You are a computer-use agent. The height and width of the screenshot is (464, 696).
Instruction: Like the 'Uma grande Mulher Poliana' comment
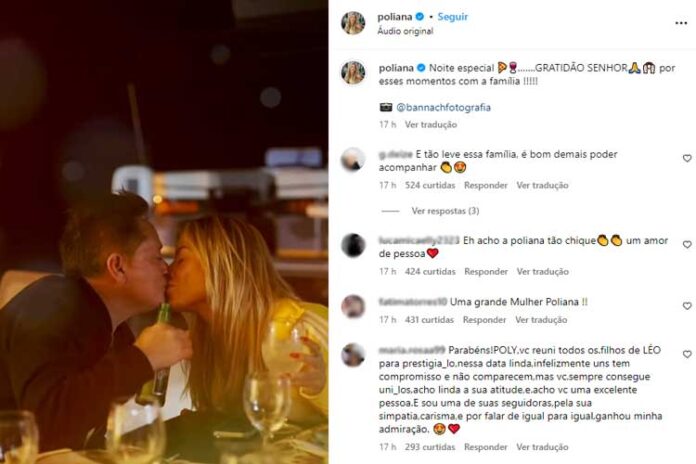[x=687, y=306]
